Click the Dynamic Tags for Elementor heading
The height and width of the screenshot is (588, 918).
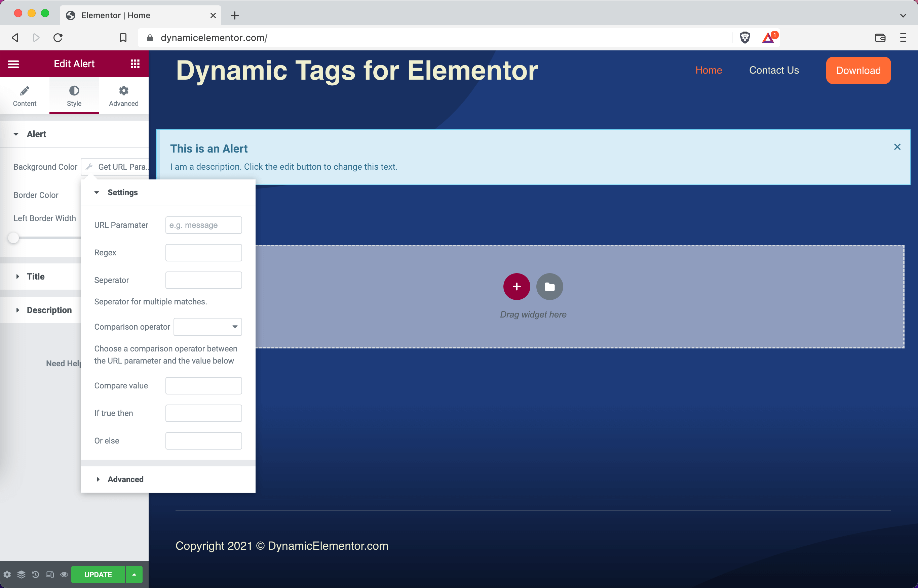pyautogui.click(x=357, y=71)
